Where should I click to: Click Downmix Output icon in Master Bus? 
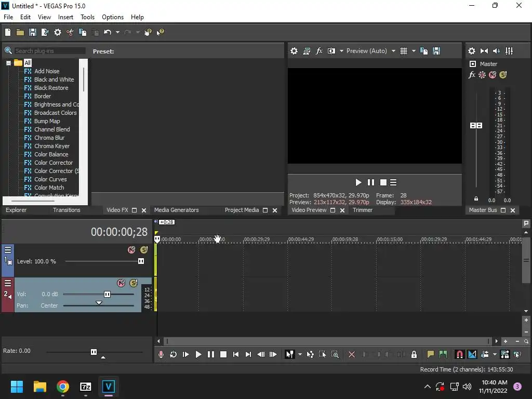tap(484, 51)
